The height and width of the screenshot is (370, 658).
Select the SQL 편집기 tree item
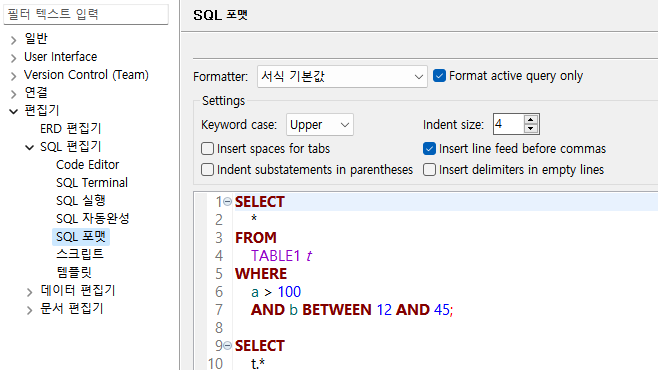coord(70,146)
